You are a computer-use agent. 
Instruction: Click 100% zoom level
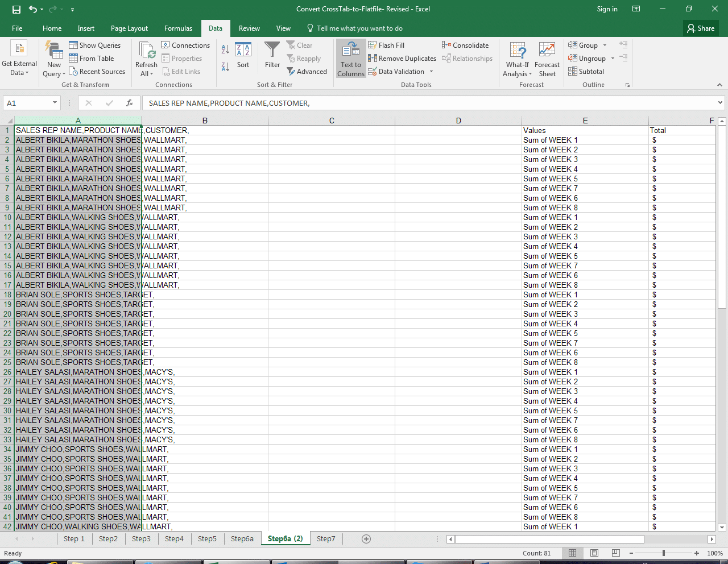pyautogui.click(x=715, y=553)
